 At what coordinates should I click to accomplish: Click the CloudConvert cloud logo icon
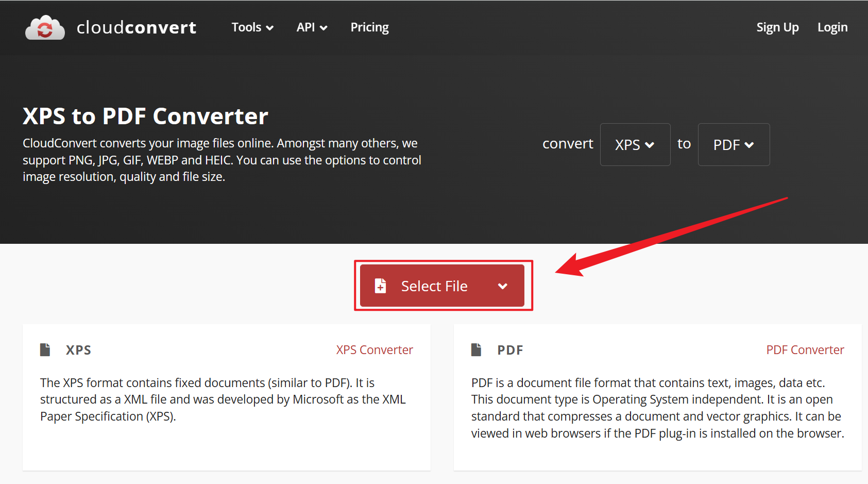click(x=45, y=27)
